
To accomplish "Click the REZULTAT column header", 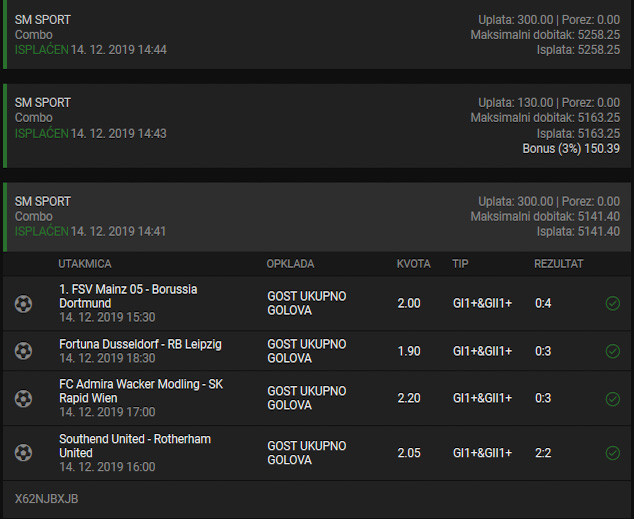I will [559, 264].
